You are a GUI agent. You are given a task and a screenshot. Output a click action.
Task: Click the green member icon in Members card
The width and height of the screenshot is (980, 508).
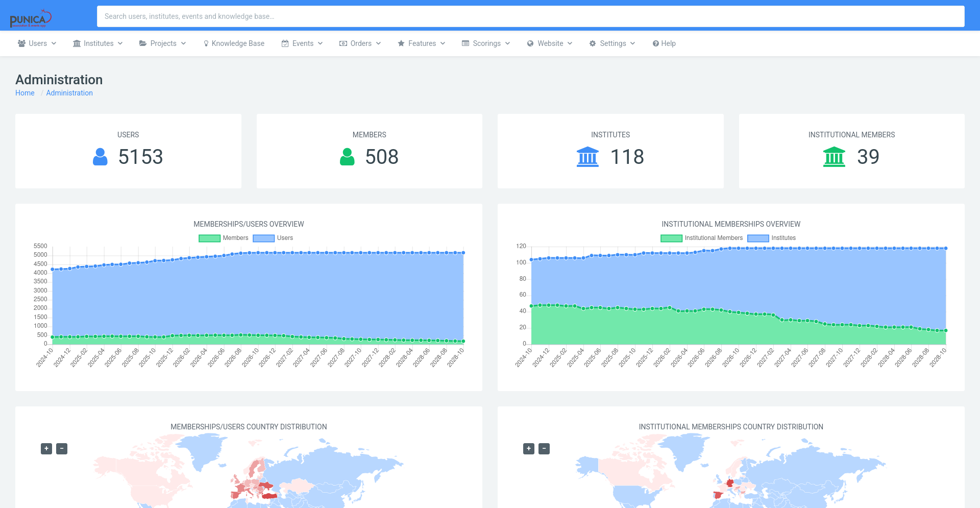[x=347, y=157]
